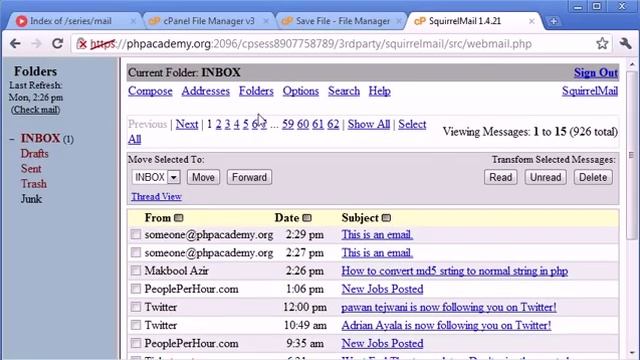The image size is (640, 360).
Task: Open the Help page
Action: click(380, 91)
